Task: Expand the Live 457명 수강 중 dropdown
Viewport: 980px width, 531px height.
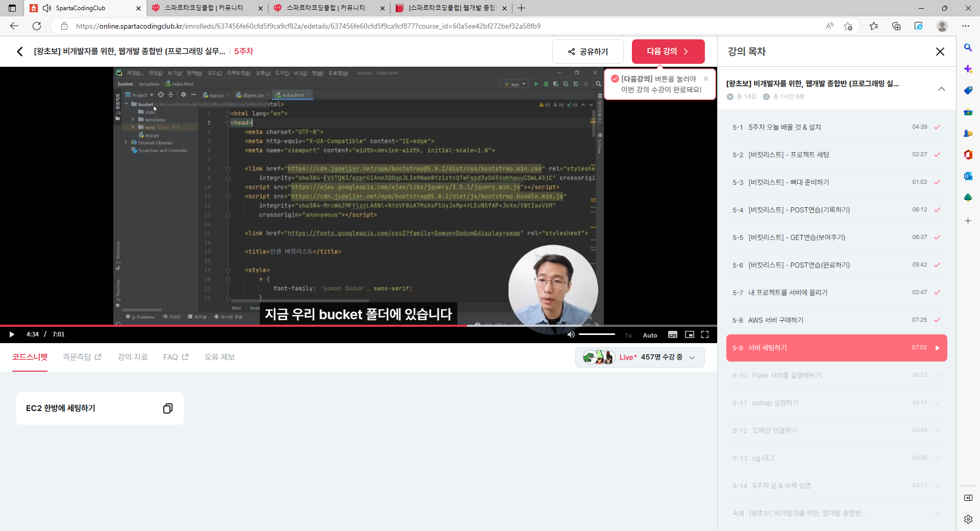Action: 640,357
